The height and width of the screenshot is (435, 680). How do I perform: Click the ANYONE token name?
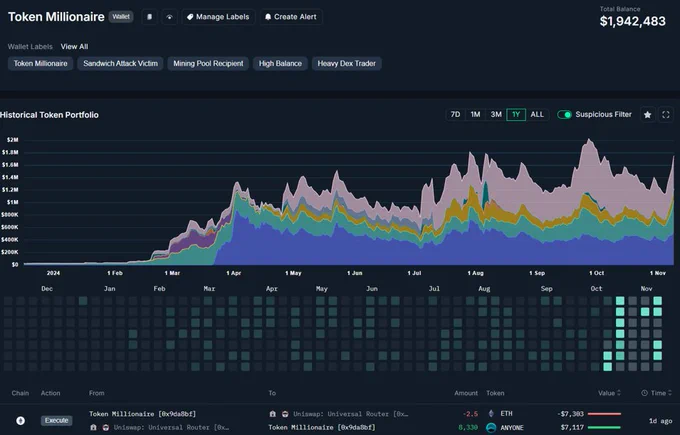click(512, 428)
